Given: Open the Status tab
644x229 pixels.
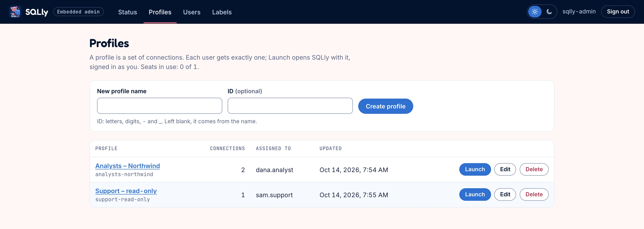Looking at the screenshot, I should [x=127, y=12].
